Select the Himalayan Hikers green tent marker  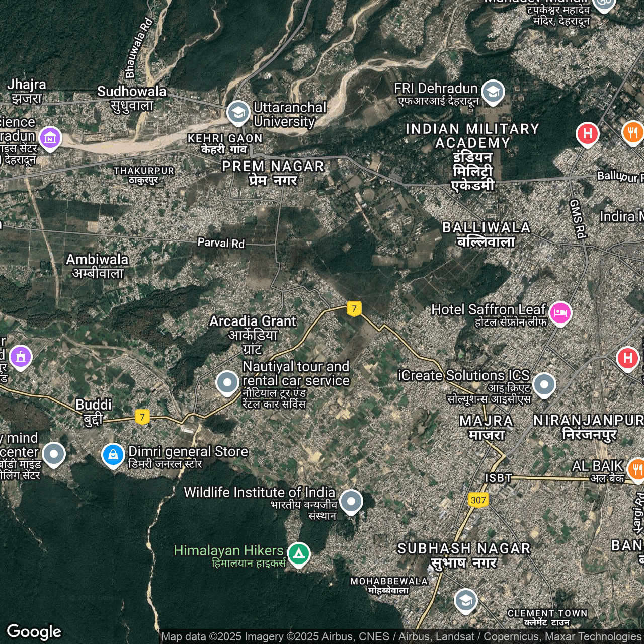299,554
